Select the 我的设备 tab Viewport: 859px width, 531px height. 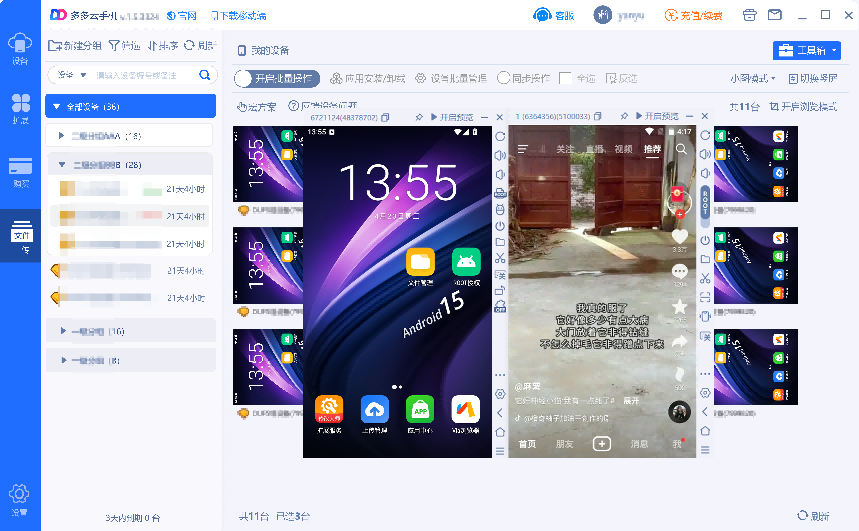coord(264,50)
